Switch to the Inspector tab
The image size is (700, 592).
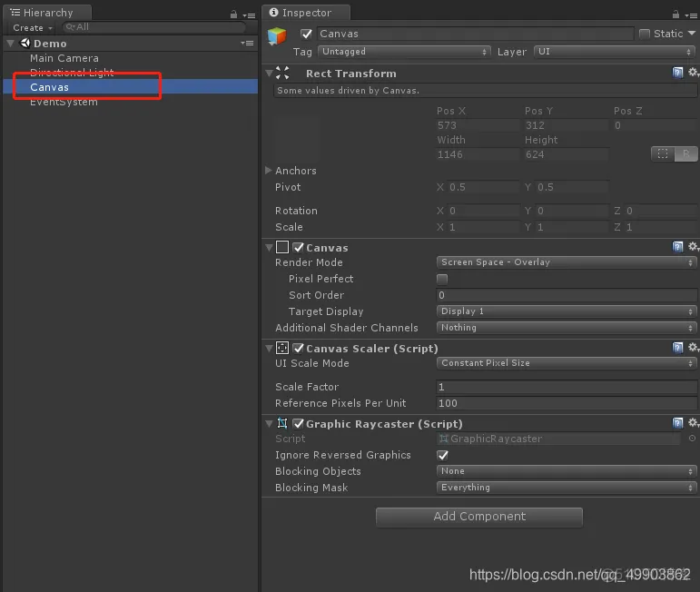pos(306,13)
